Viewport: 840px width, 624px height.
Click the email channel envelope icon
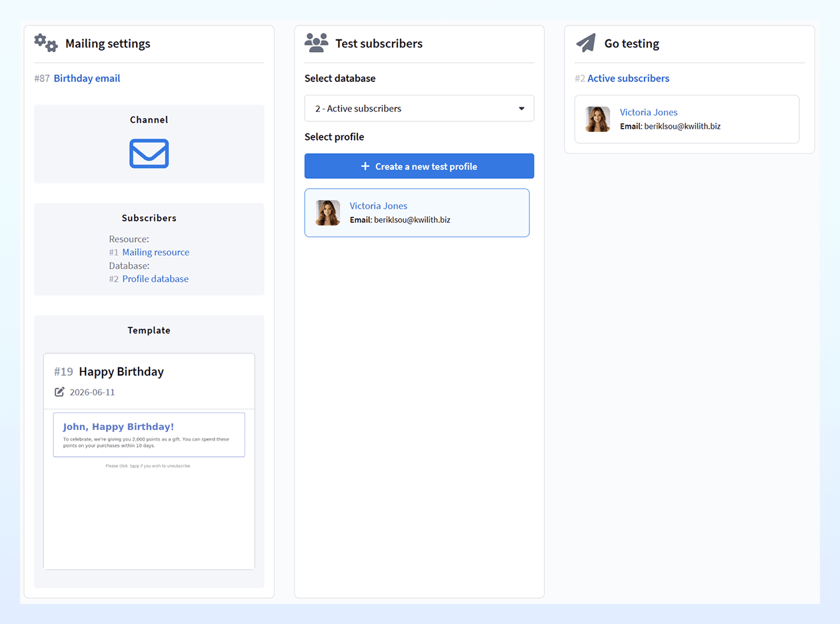click(149, 153)
